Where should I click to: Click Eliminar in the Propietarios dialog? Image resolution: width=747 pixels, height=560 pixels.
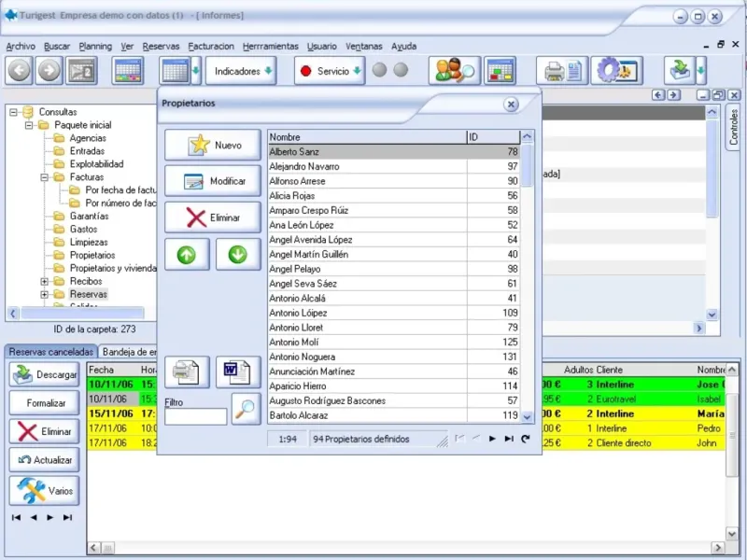coord(213,217)
